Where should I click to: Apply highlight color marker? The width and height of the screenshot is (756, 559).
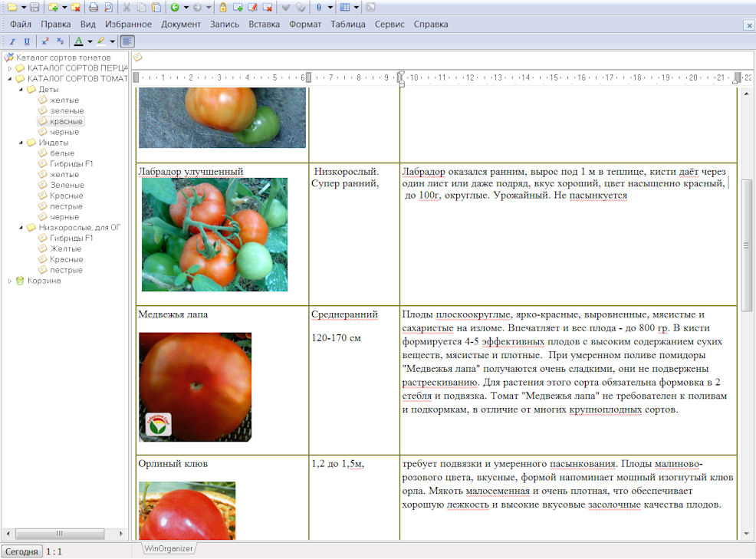[x=101, y=41]
